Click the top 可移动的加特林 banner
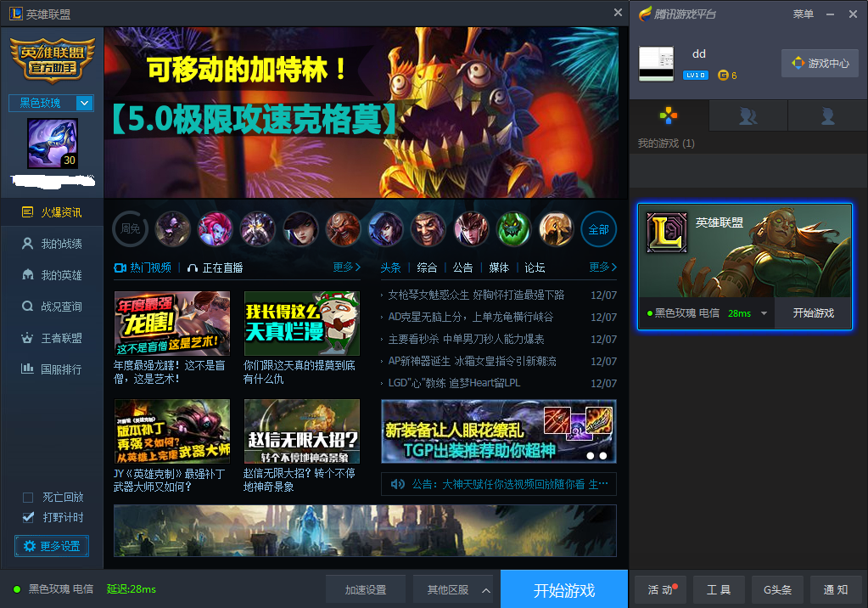This screenshot has height=608, width=868. click(x=361, y=112)
